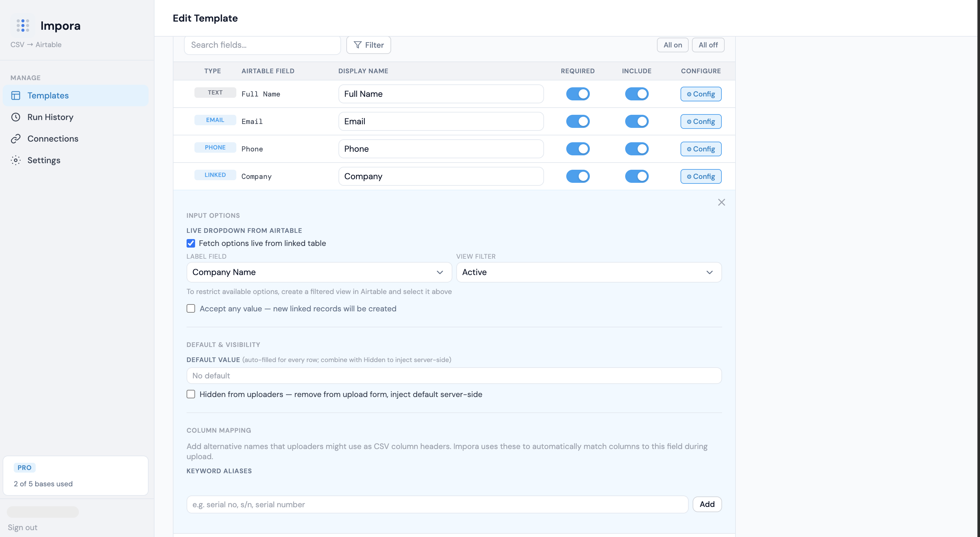Click the AIRTABLE FIELD column header
The height and width of the screenshot is (537, 980).
pos(268,71)
